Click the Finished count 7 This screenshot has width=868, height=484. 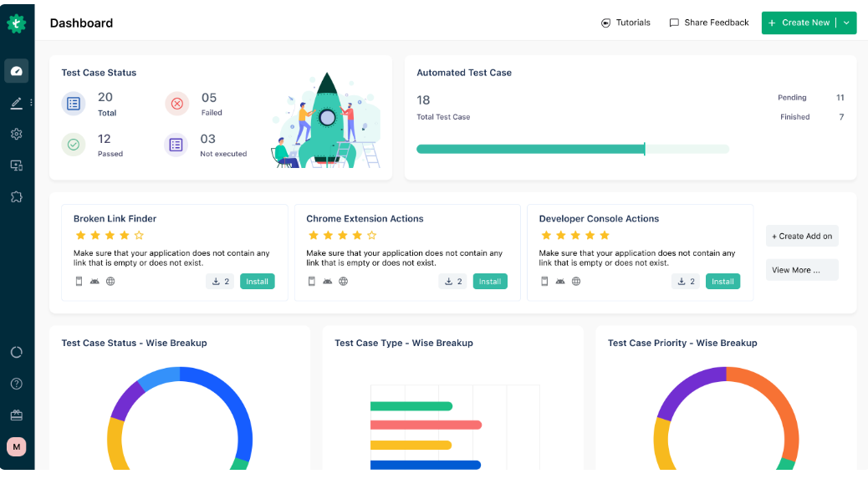pos(841,117)
